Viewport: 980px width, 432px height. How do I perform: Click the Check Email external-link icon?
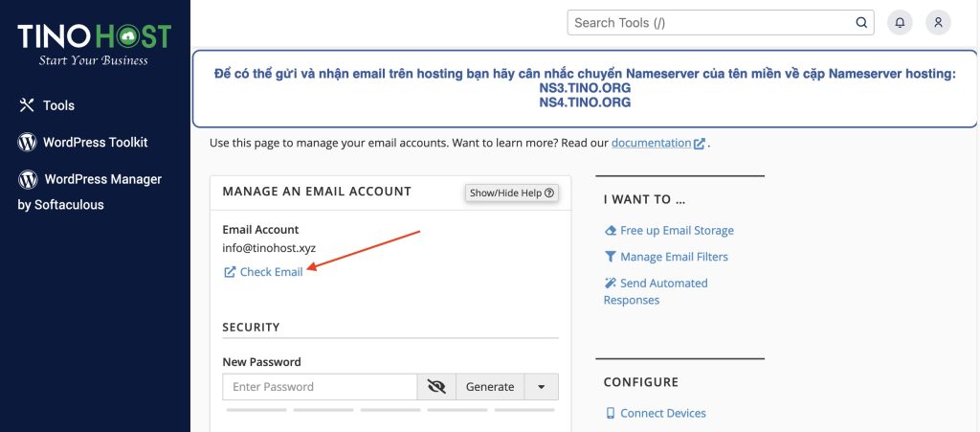tap(230, 272)
